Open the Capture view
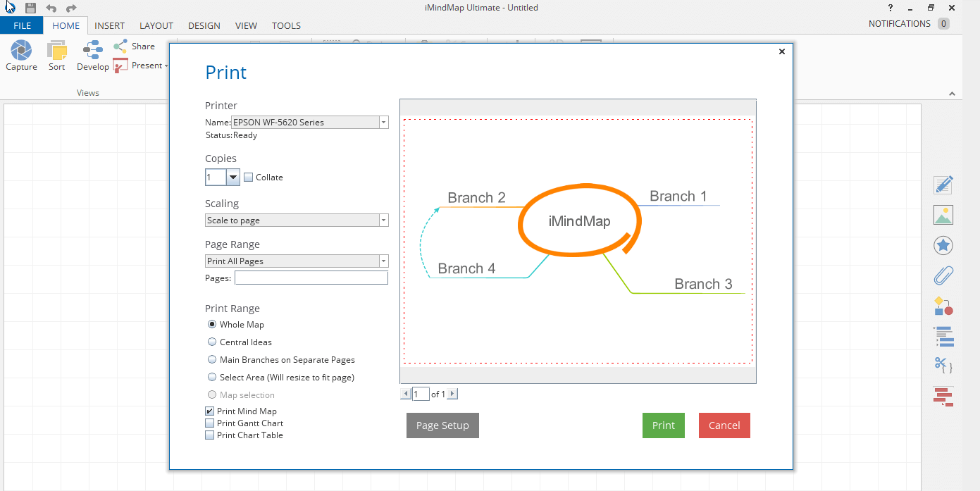Viewport: 980px width, 491px height. point(21,56)
